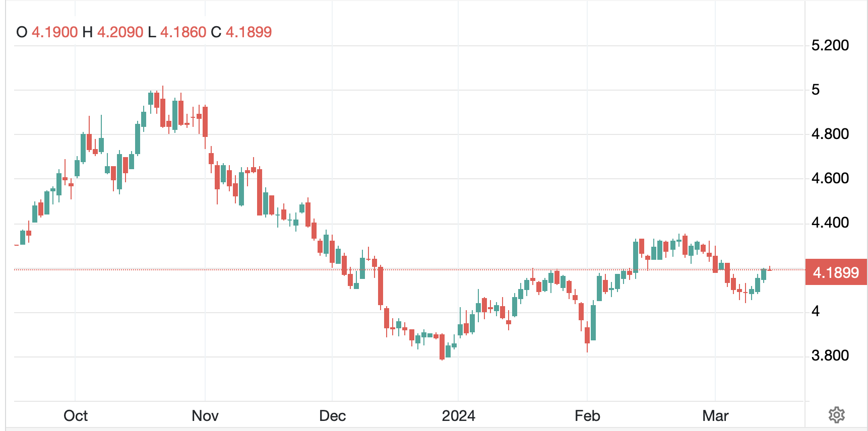The height and width of the screenshot is (431, 868).
Task: Click the Dec label on time axis
Action: pyautogui.click(x=332, y=416)
